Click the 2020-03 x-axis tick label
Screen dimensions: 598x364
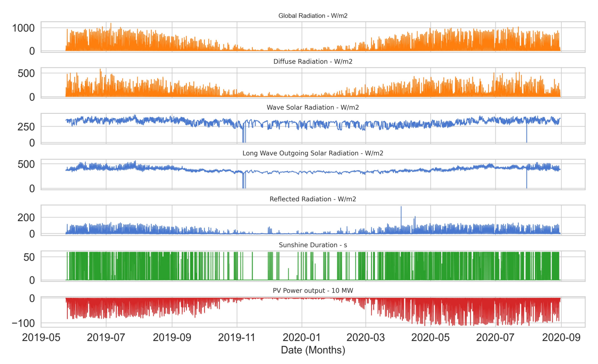click(x=366, y=338)
